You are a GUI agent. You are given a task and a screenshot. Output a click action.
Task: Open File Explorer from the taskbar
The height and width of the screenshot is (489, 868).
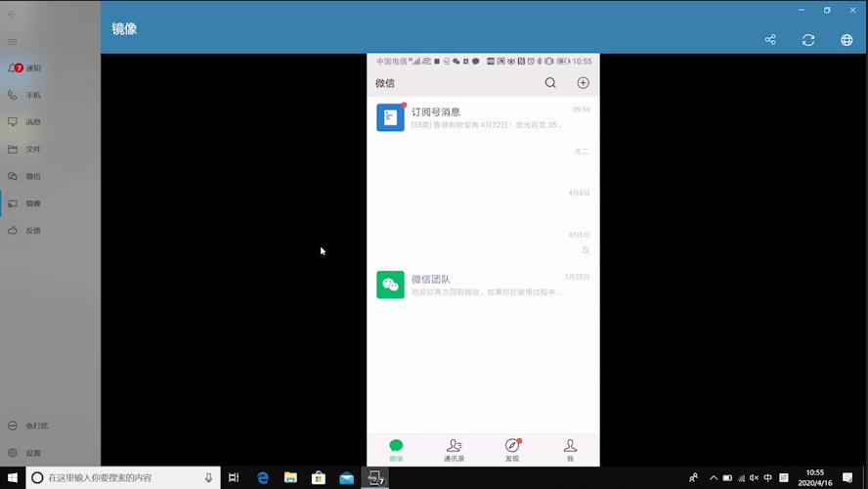290,477
